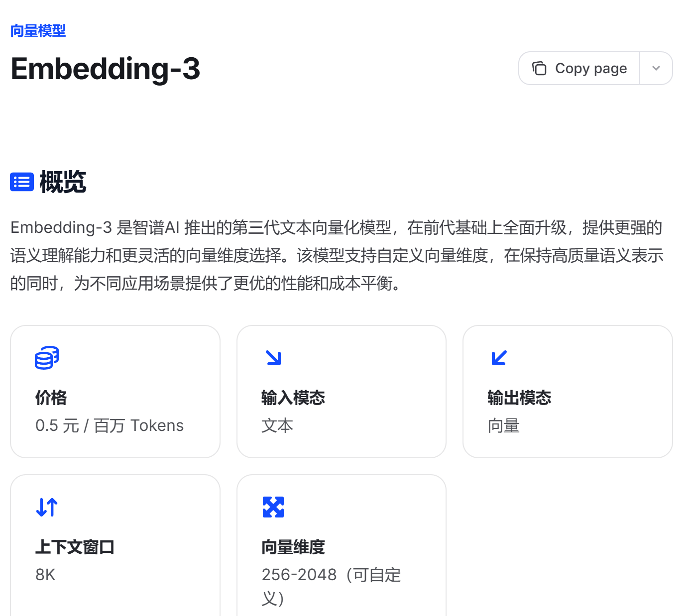693x616 pixels.
Task: Select the 向量维度 card heading
Action: [293, 547]
